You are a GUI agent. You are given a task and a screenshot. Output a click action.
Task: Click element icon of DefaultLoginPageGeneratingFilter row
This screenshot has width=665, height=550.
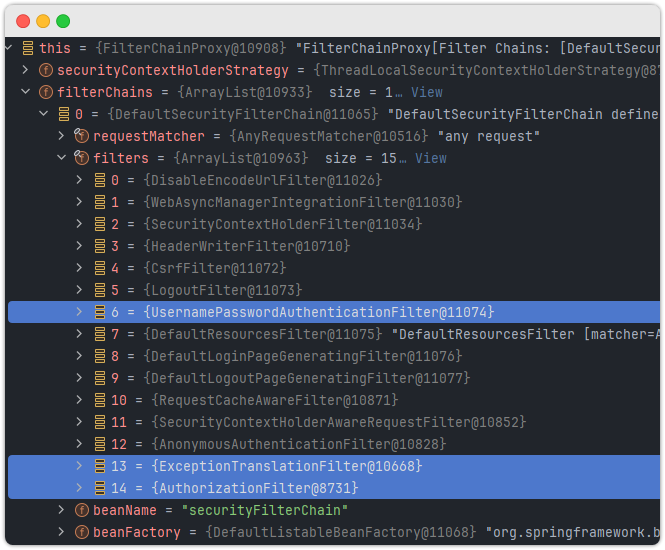click(100, 357)
